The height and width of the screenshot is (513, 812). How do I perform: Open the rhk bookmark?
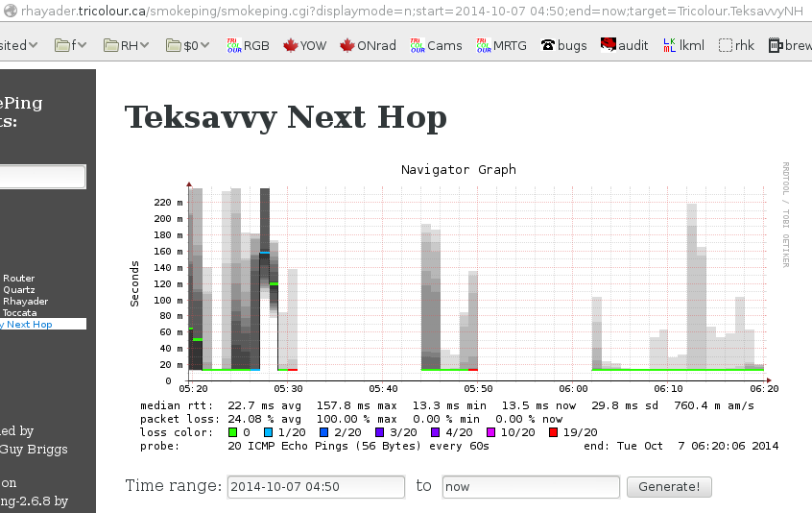[x=736, y=45]
